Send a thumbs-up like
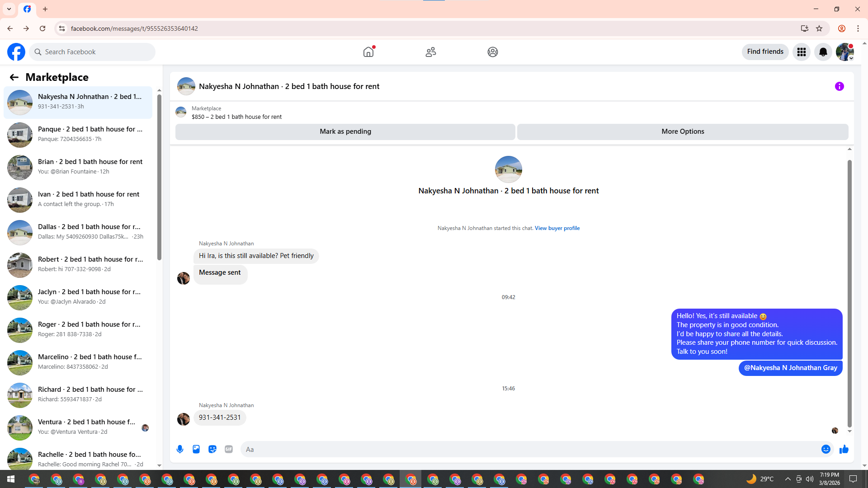 pyautogui.click(x=844, y=449)
